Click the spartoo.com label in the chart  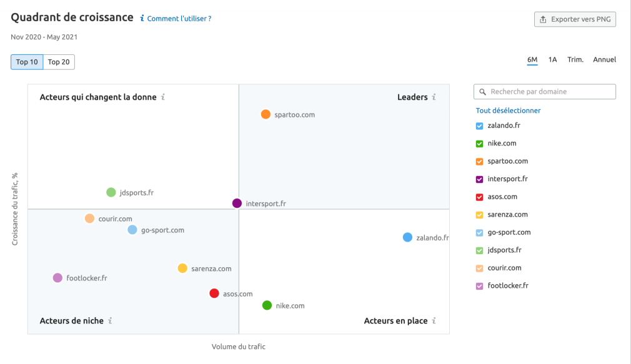[295, 115]
